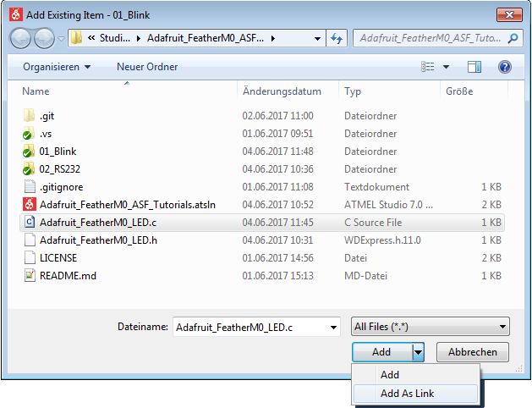
Task: Click the magnifier search icon
Action: 513,38
